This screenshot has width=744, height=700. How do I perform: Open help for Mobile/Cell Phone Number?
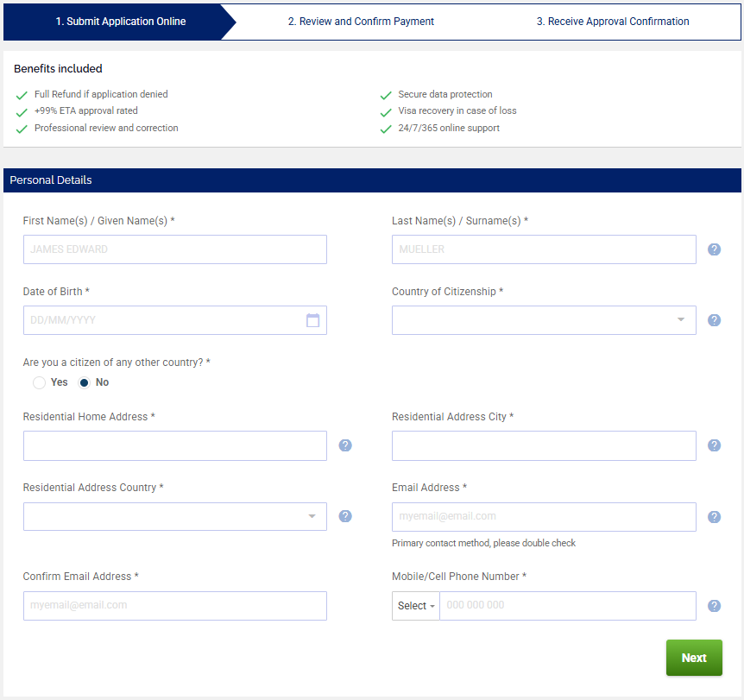tap(714, 606)
